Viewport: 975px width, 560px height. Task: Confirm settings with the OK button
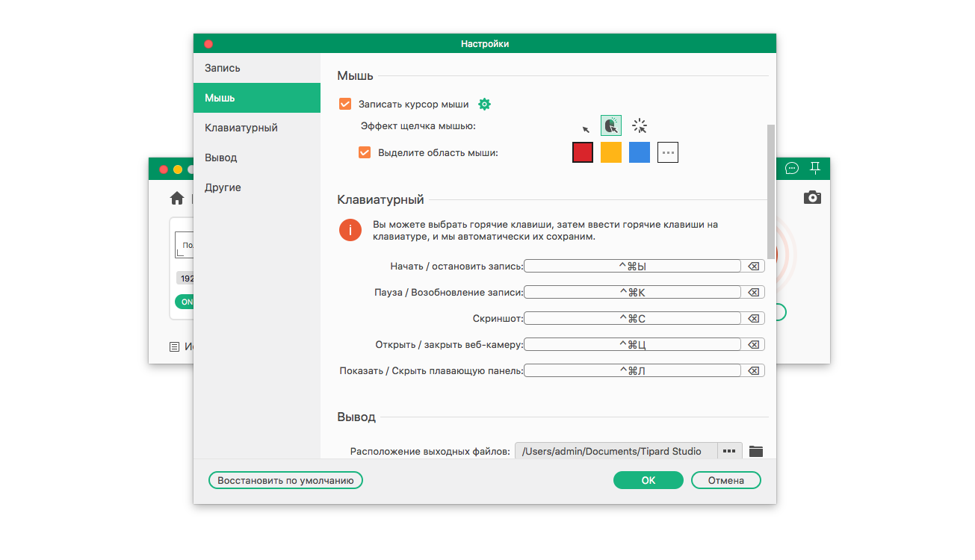(648, 480)
